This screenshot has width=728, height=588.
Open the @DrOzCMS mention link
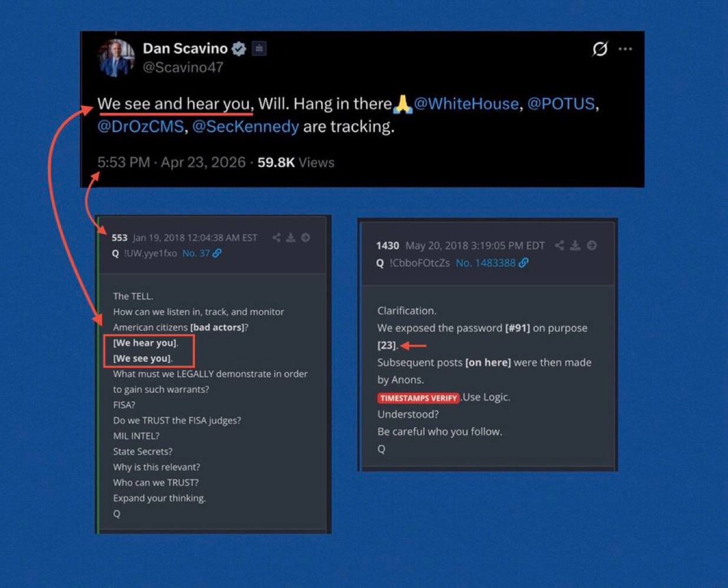(x=141, y=127)
